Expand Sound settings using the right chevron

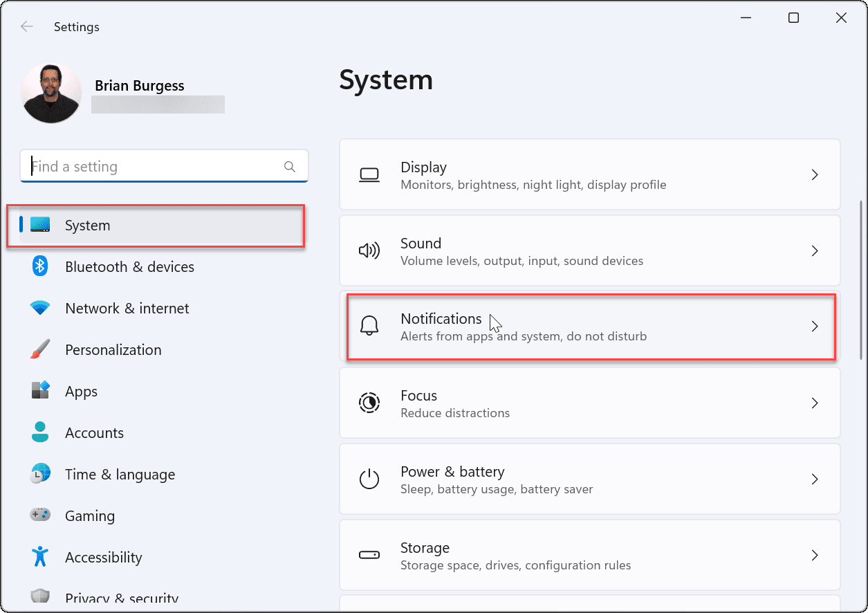[815, 250]
